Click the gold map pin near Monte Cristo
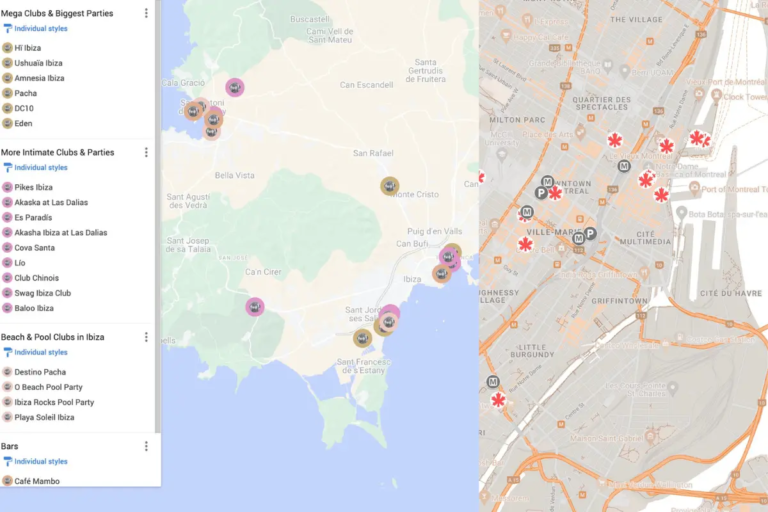The image size is (768, 512). pyautogui.click(x=390, y=186)
